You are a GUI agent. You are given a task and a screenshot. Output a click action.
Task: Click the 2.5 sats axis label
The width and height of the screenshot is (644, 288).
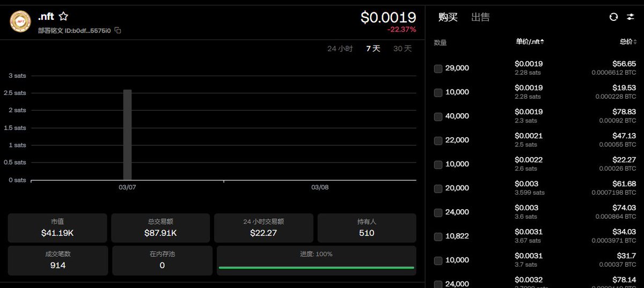click(14, 93)
